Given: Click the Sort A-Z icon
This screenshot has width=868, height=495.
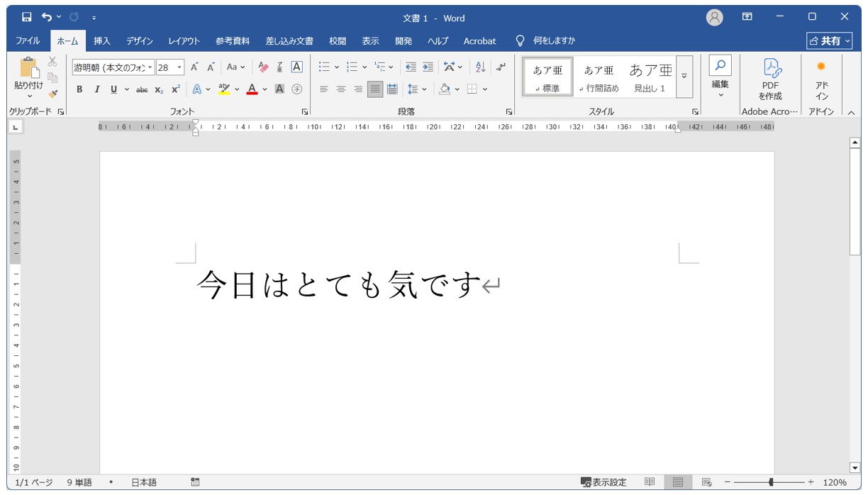Looking at the screenshot, I should click(x=480, y=67).
